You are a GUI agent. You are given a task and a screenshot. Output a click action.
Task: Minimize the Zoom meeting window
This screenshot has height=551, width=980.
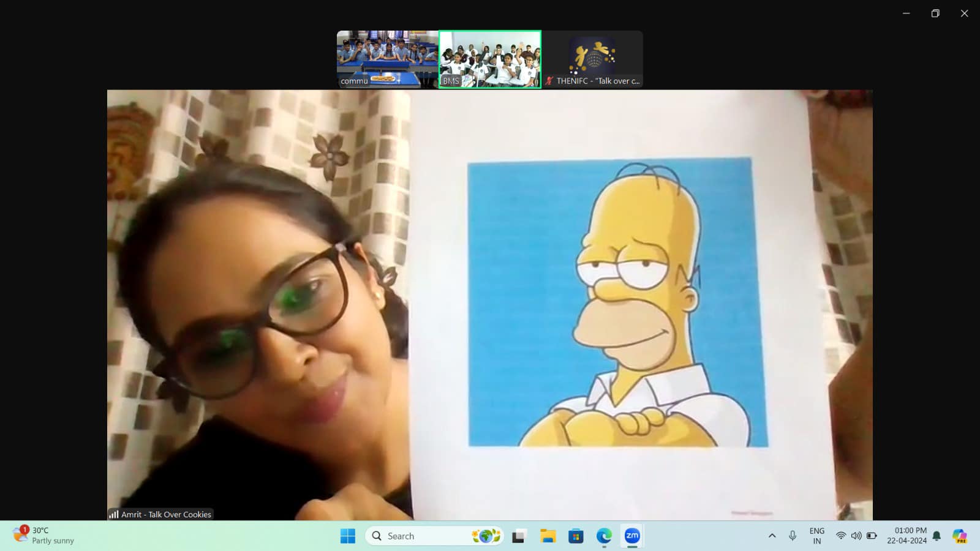pyautogui.click(x=907, y=13)
